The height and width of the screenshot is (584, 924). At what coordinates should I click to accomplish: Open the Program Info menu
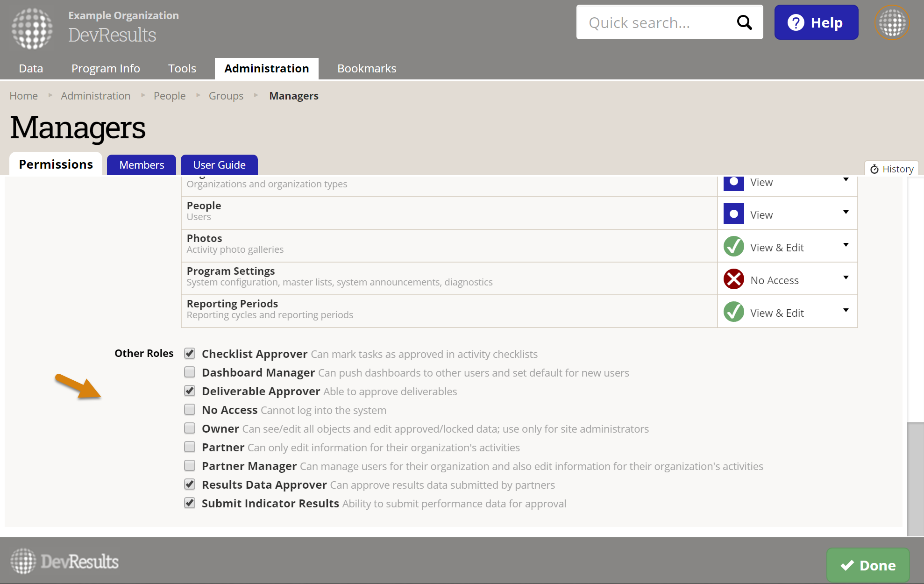[106, 69]
